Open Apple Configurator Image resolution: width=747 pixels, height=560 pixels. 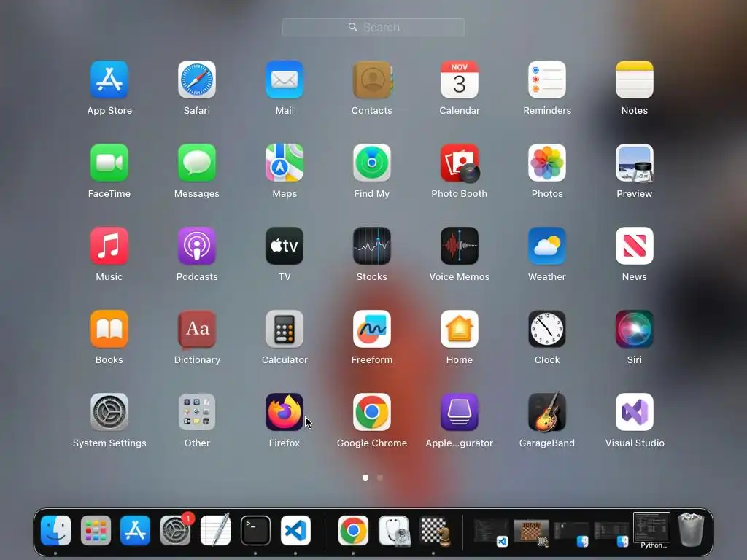[460, 412]
